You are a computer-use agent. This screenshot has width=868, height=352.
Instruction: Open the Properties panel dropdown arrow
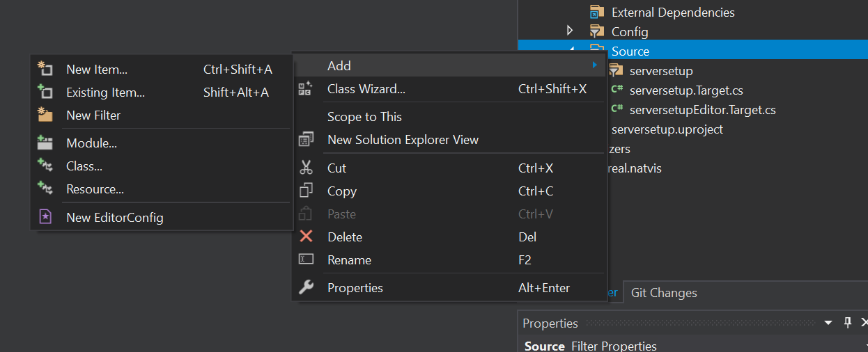pyautogui.click(x=828, y=323)
